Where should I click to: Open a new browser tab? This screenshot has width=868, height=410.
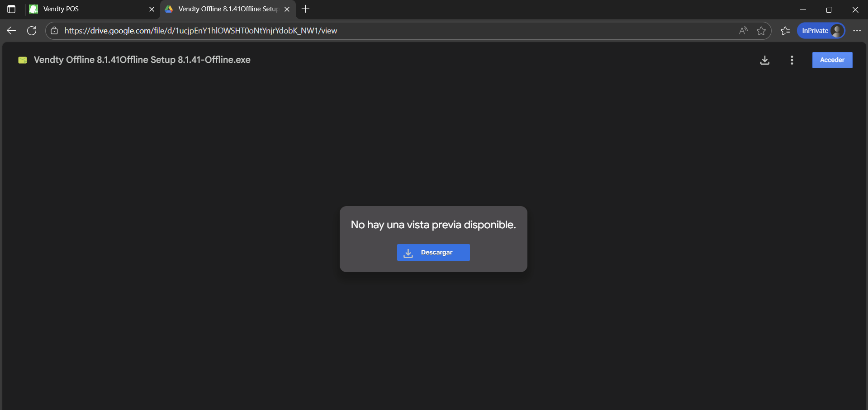(306, 9)
